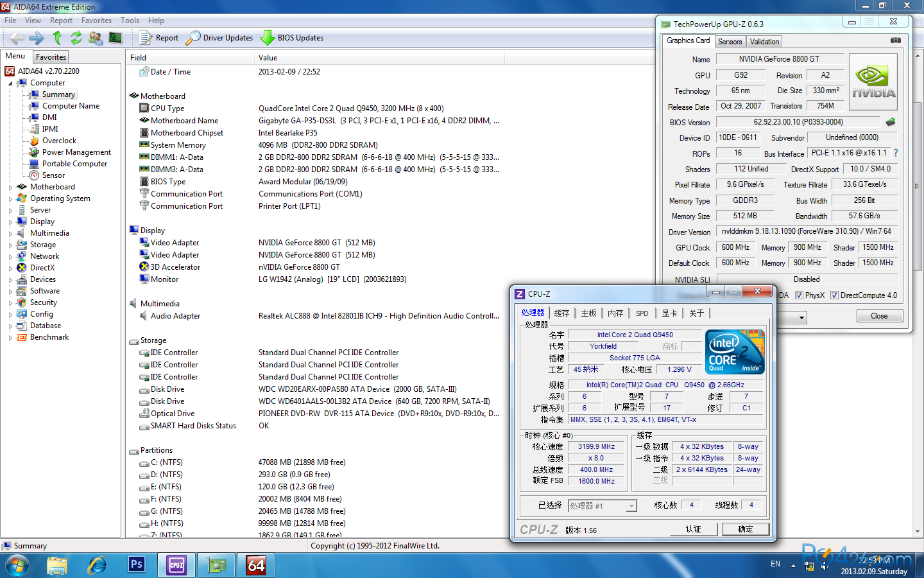Click the Audio Adapter row icon
The width and height of the screenshot is (924, 578).
pyautogui.click(x=144, y=315)
